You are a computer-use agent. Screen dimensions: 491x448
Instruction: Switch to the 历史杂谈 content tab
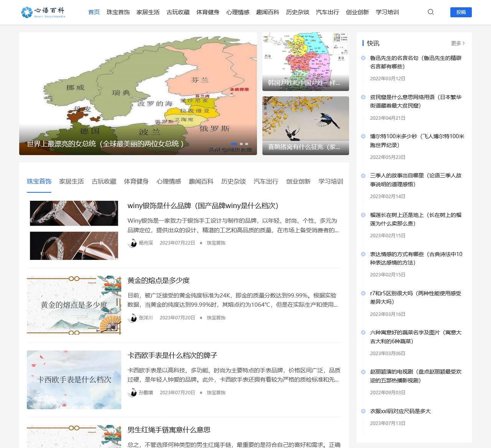pyautogui.click(x=234, y=182)
